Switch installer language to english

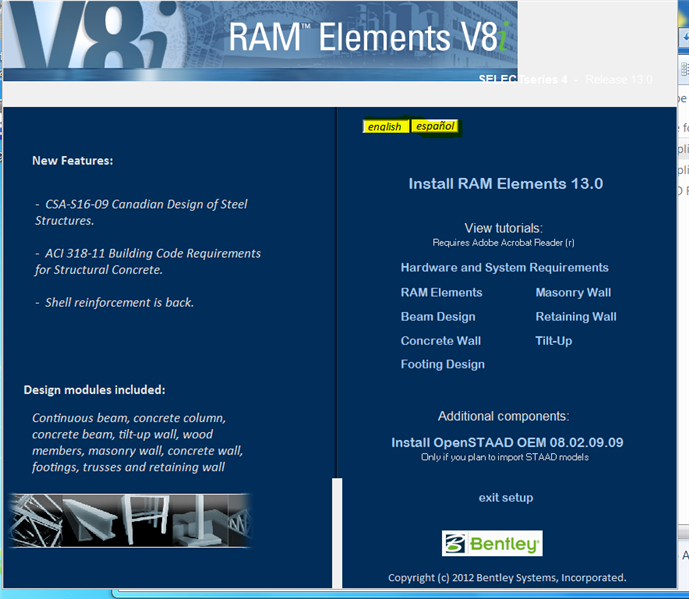pyautogui.click(x=385, y=127)
